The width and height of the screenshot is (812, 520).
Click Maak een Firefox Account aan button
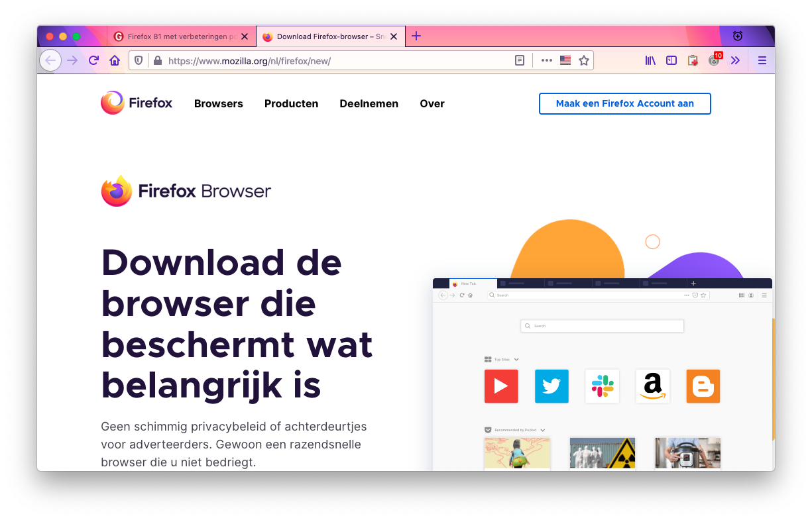[624, 103]
